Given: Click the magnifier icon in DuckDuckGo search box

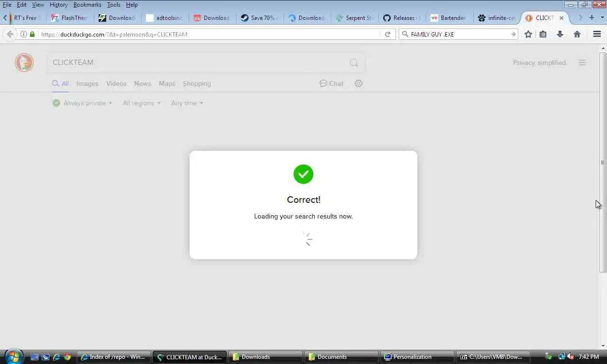Looking at the screenshot, I should [354, 63].
